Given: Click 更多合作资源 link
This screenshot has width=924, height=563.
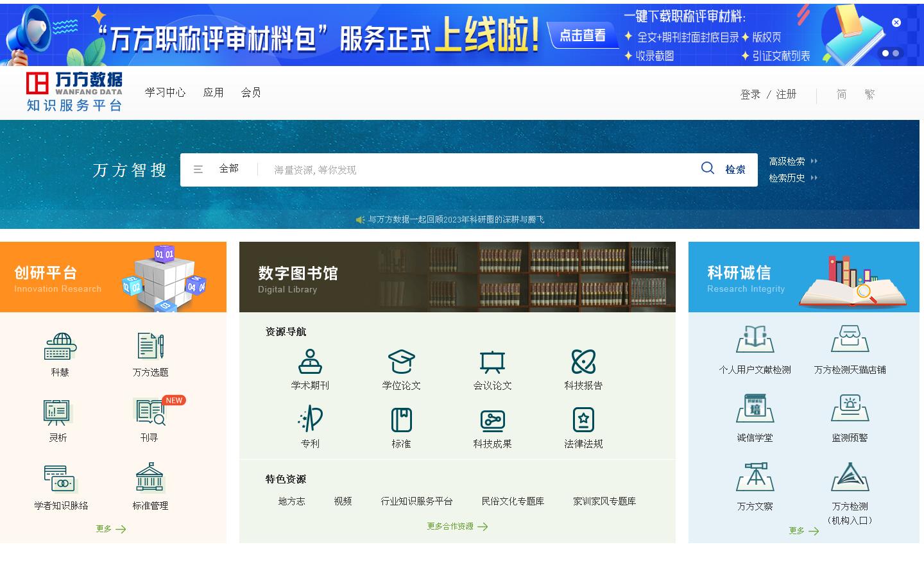Looking at the screenshot, I should [458, 526].
